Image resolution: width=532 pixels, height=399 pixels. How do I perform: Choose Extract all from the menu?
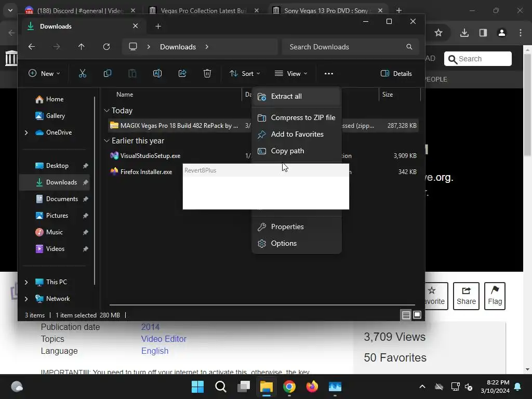tap(297, 96)
